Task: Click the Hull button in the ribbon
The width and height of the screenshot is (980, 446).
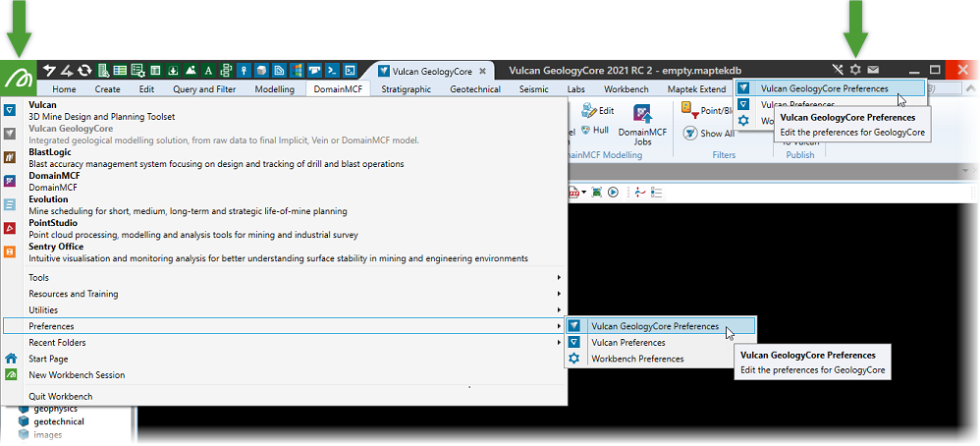Action: pyautogui.click(x=594, y=130)
